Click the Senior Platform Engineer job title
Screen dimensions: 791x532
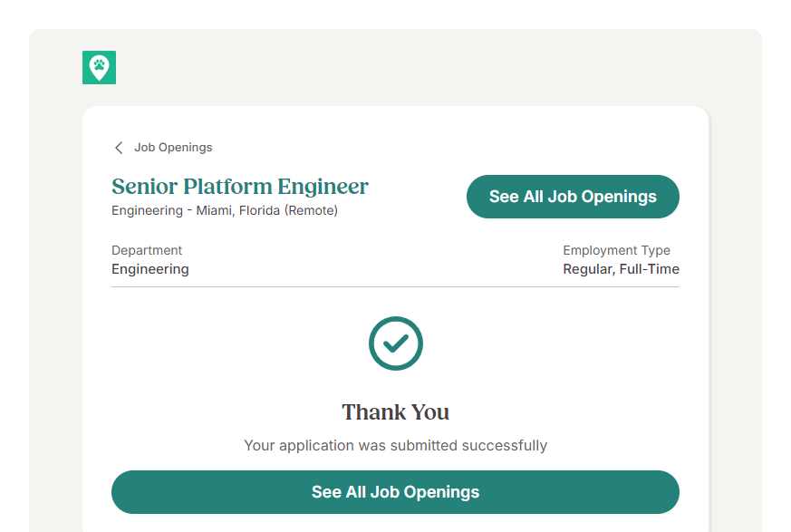point(240,187)
